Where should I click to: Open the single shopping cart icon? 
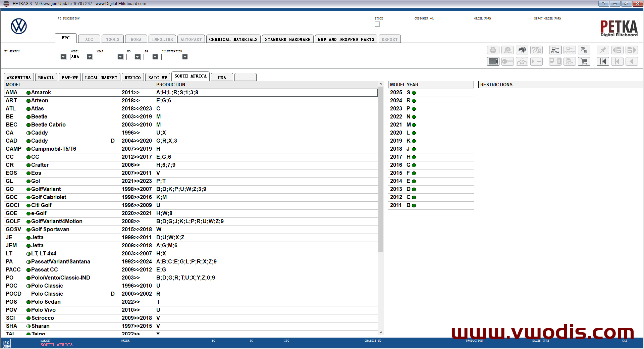point(584,61)
